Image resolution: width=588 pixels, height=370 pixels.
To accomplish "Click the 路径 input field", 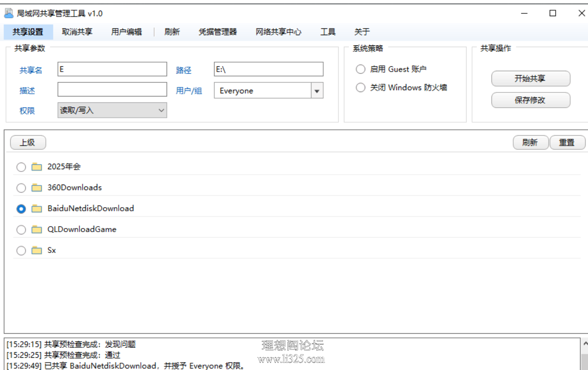I will pos(269,69).
